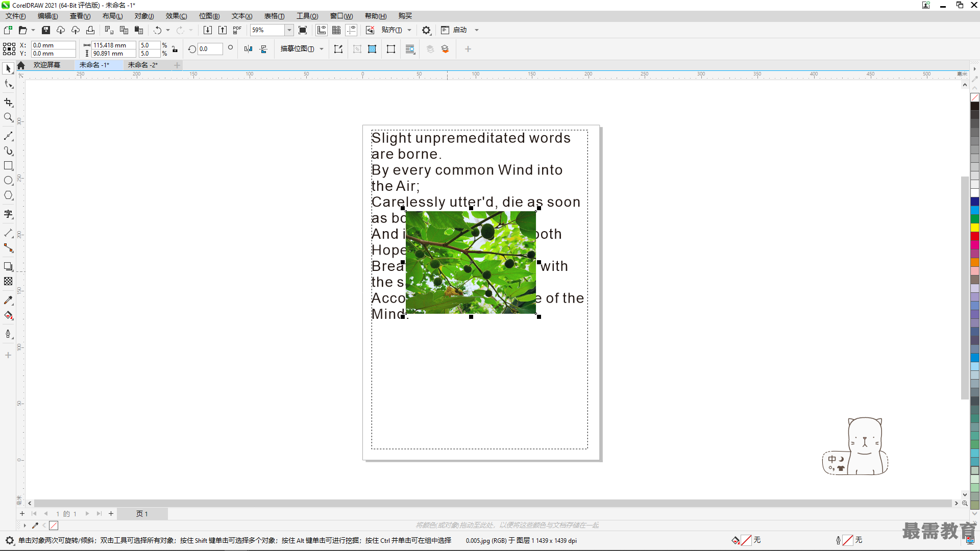Click the X position field
Screen dimensions: 980x551
[x=53, y=45]
